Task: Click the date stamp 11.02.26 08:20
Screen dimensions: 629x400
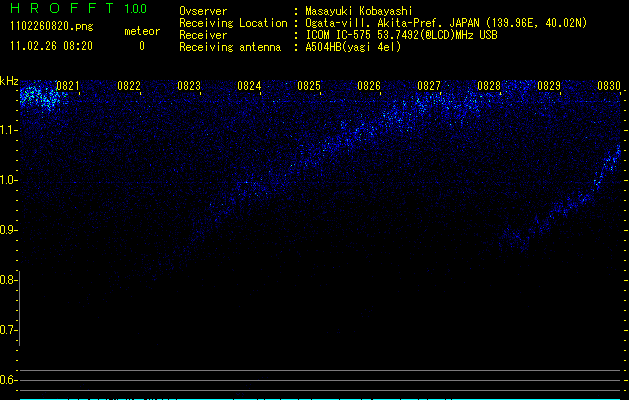Action: coord(51,46)
